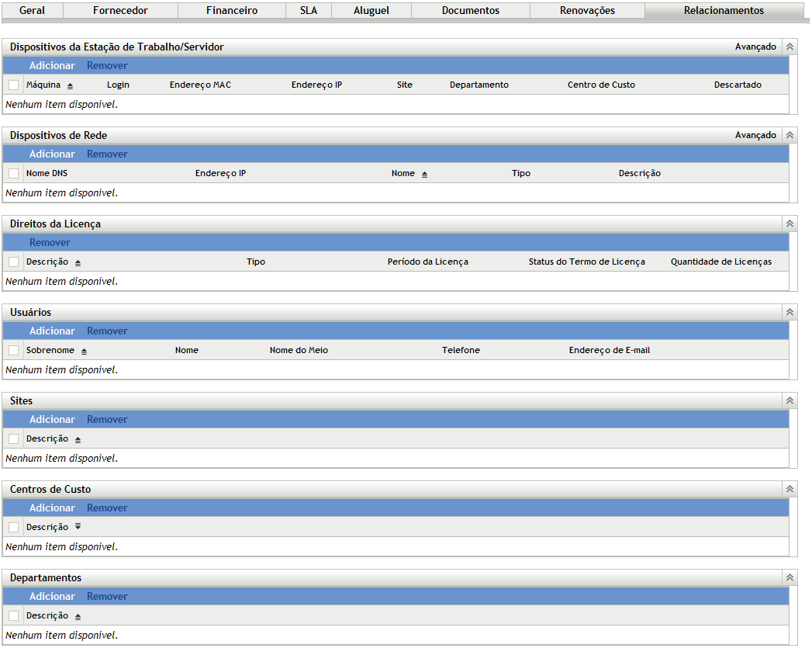
Task: Click Adicionar in the Sites panel
Action: click(52, 420)
